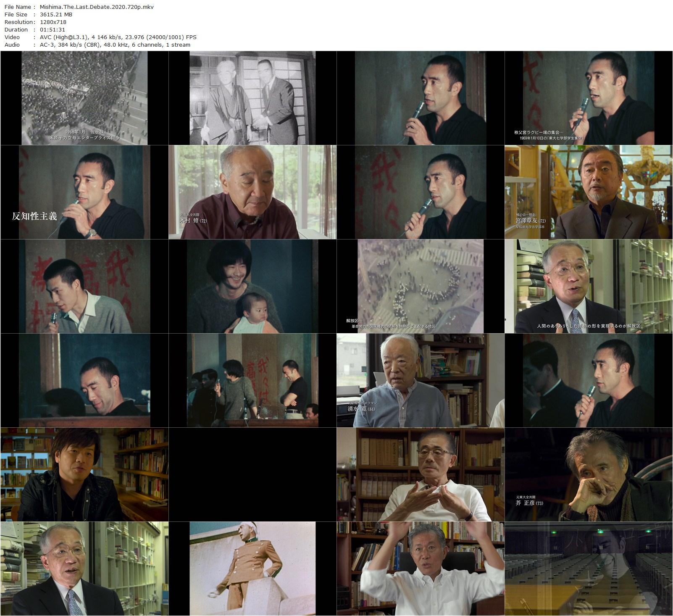
Task: Click the Duration value 01:51:31
Action: pos(52,29)
